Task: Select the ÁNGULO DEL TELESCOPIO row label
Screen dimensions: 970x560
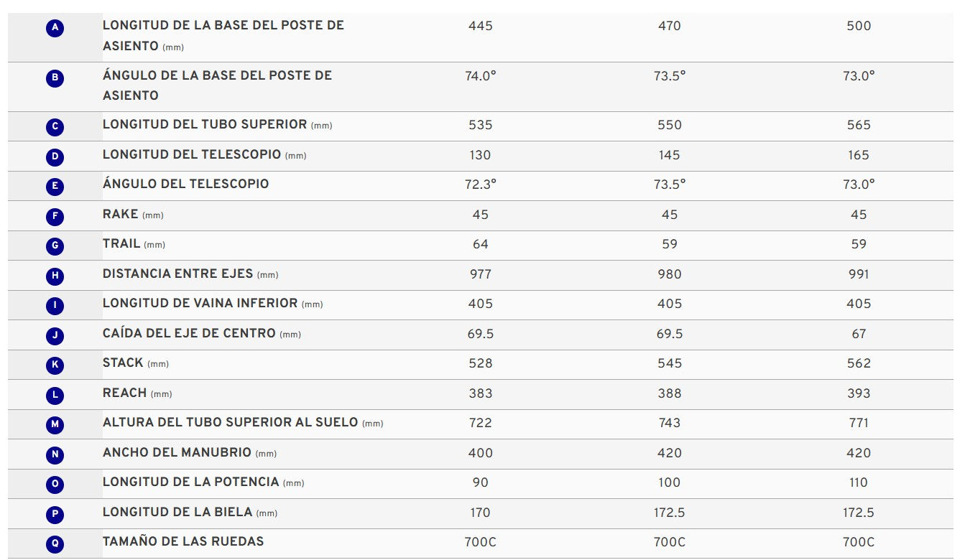Action: (186, 184)
